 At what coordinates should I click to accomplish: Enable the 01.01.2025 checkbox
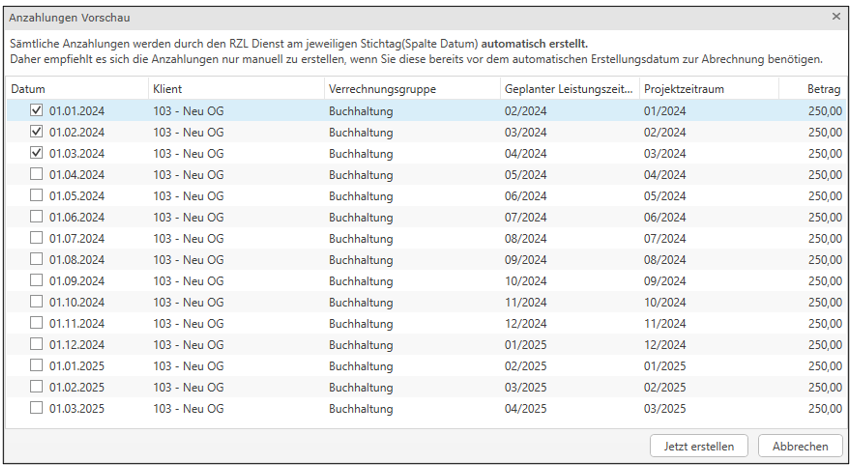[x=37, y=366]
